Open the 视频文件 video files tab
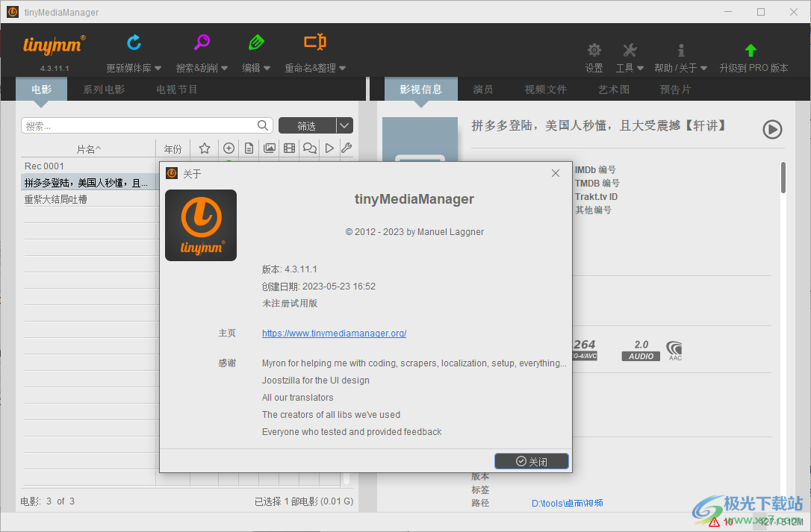 tap(546, 90)
